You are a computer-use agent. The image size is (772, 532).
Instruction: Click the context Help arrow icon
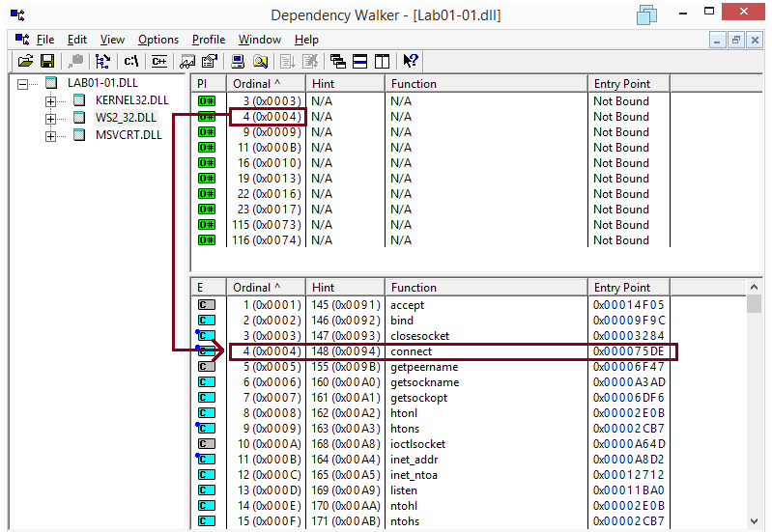coord(410,61)
